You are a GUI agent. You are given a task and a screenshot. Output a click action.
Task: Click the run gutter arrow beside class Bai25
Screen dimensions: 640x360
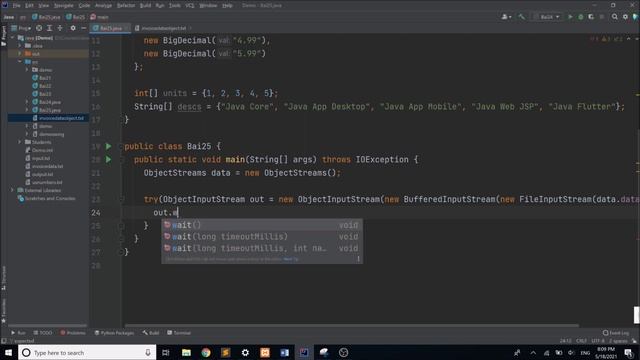(x=109, y=146)
